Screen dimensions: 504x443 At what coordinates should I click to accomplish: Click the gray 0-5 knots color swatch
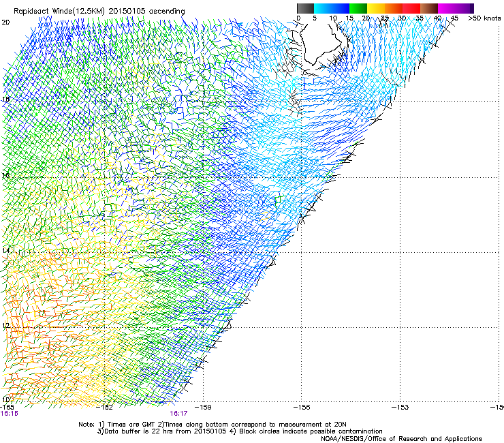tap(305, 8)
